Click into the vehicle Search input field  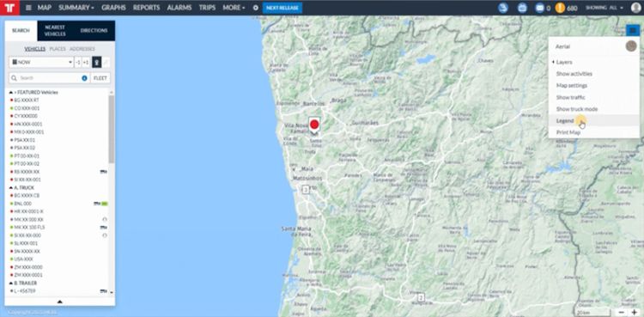pos(49,78)
